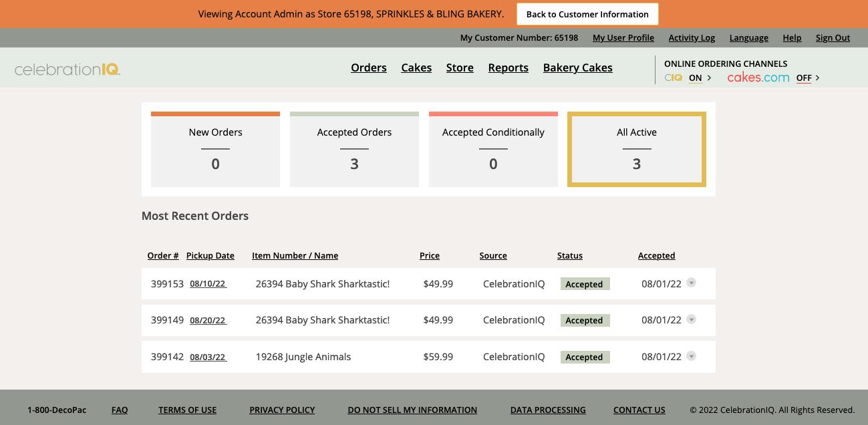
Task: Click the cakes.com logo
Action: [x=758, y=78]
